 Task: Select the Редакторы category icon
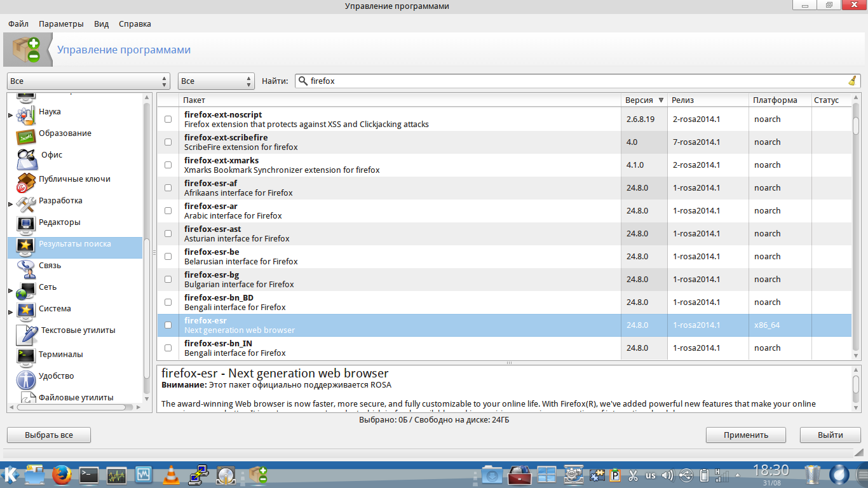click(x=26, y=224)
